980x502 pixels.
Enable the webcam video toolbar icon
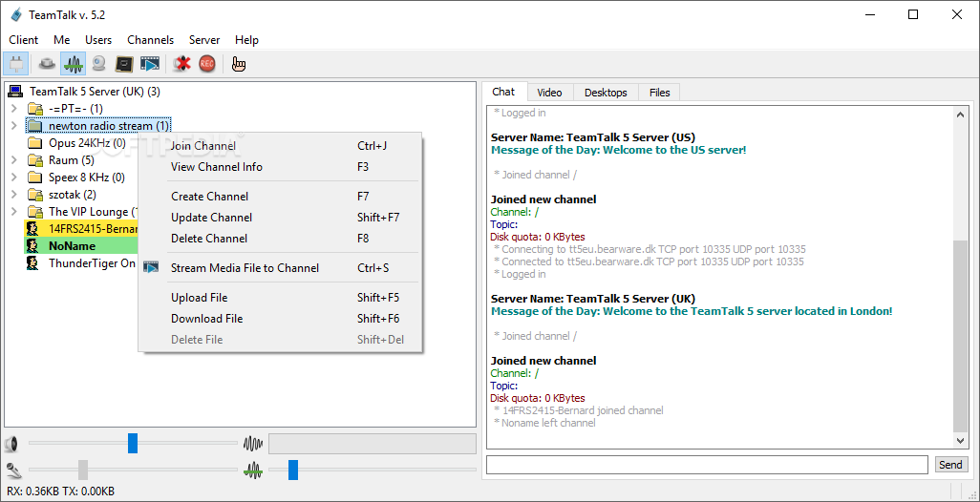click(x=98, y=64)
